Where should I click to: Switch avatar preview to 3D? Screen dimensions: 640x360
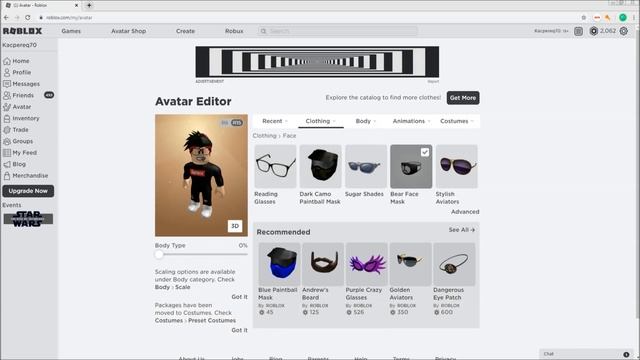(235, 226)
